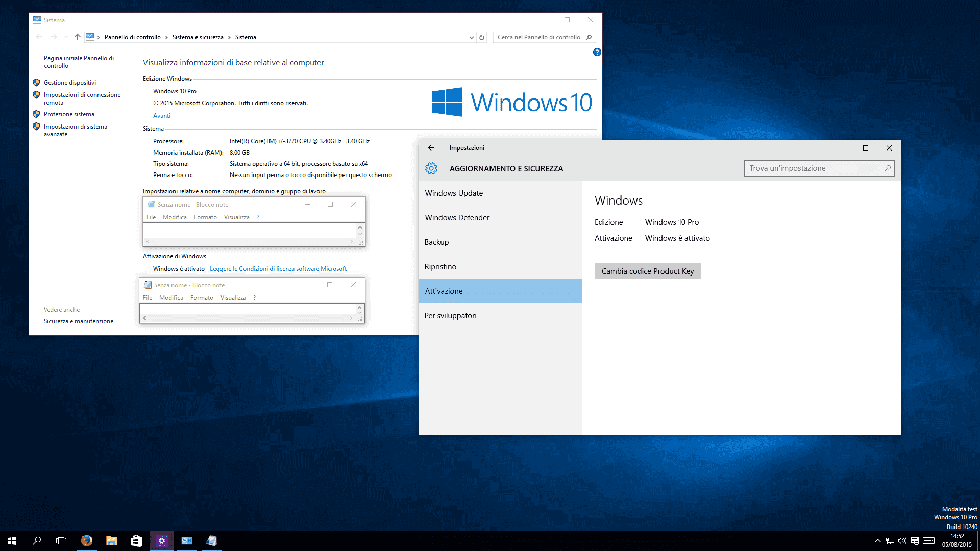Open Modifica menu in upper Notepad window
This screenshot has width=980, height=551.
[x=175, y=217]
